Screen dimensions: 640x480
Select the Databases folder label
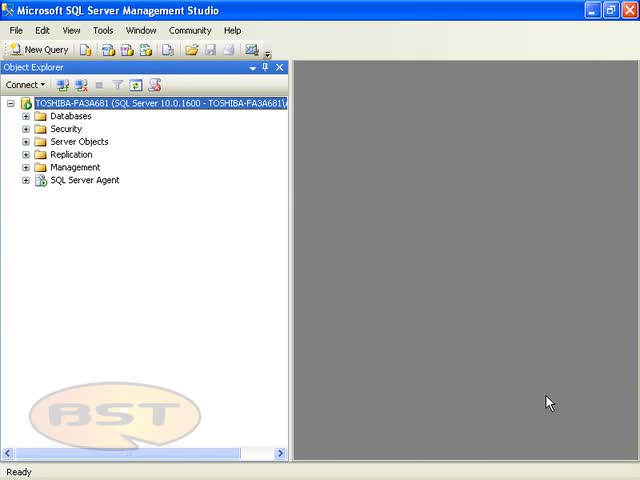71,116
